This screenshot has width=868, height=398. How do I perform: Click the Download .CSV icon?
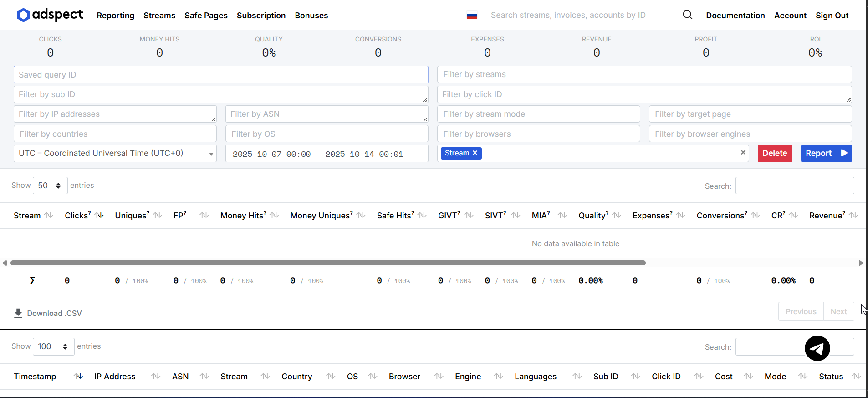point(18,313)
